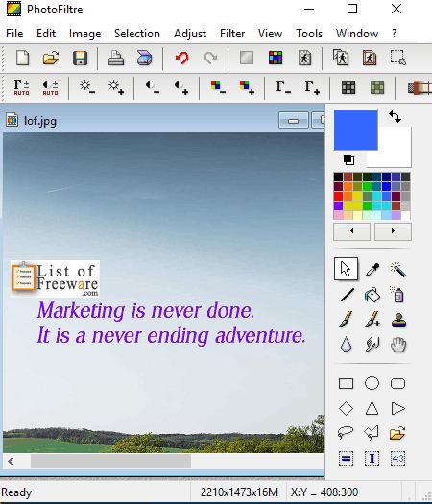Load a selection shape from folder icon

397,433
